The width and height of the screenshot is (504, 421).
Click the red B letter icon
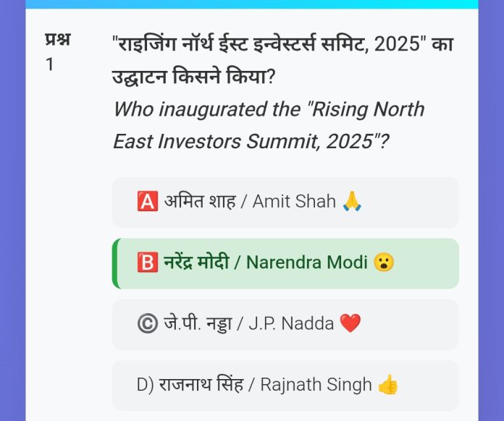(x=147, y=263)
